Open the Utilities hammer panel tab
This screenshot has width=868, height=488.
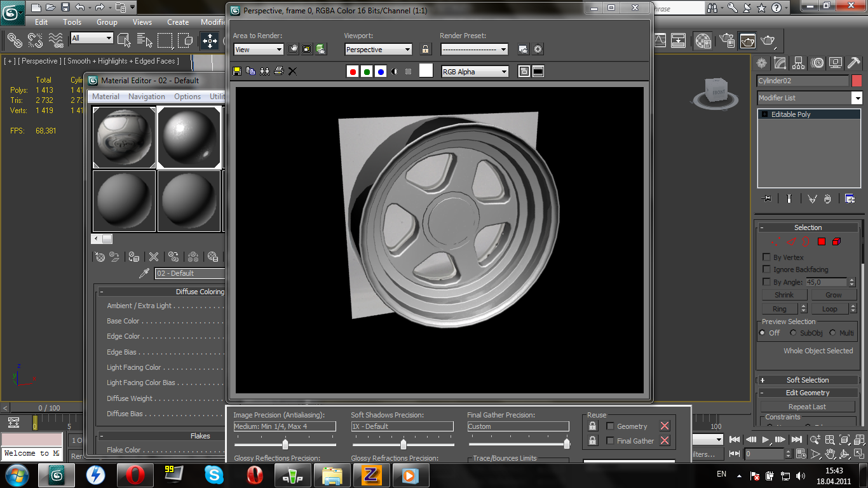(x=853, y=62)
